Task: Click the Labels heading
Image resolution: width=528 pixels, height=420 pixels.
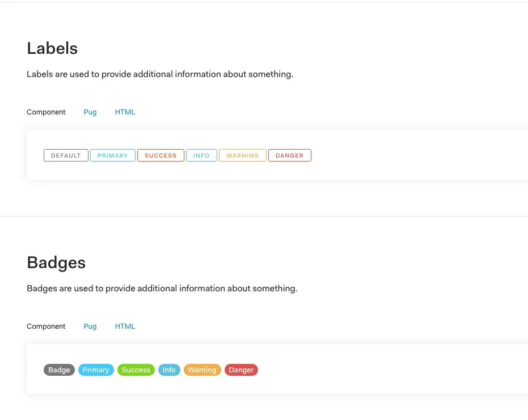Action: pos(52,48)
